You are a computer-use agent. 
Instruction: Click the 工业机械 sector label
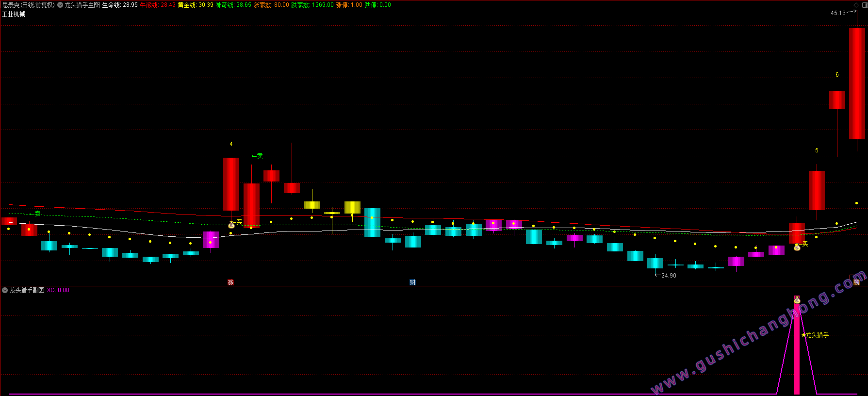coord(14,15)
